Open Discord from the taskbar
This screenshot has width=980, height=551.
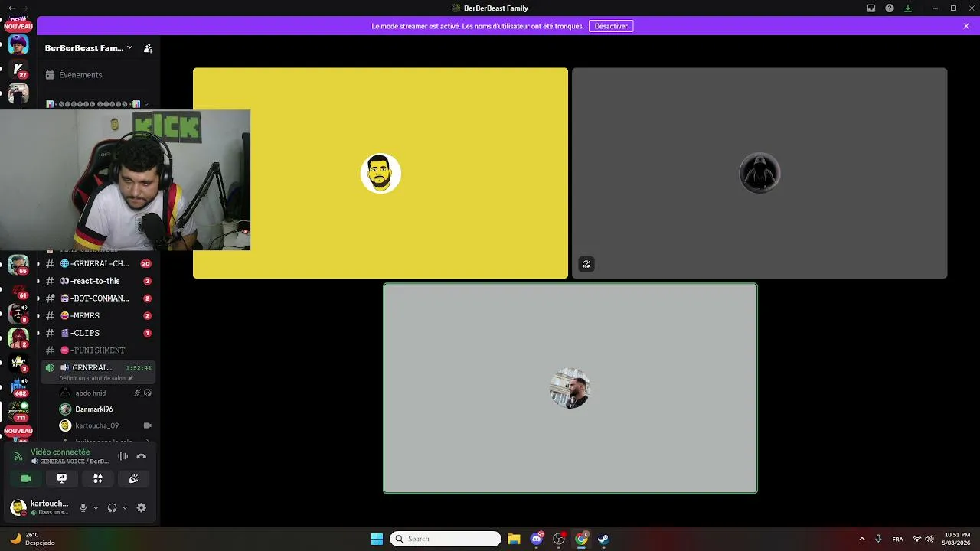537,539
